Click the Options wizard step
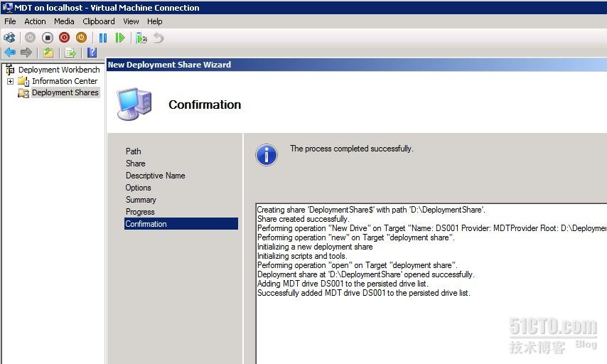Screen dimensions: 607x364 tap(138, 188)
